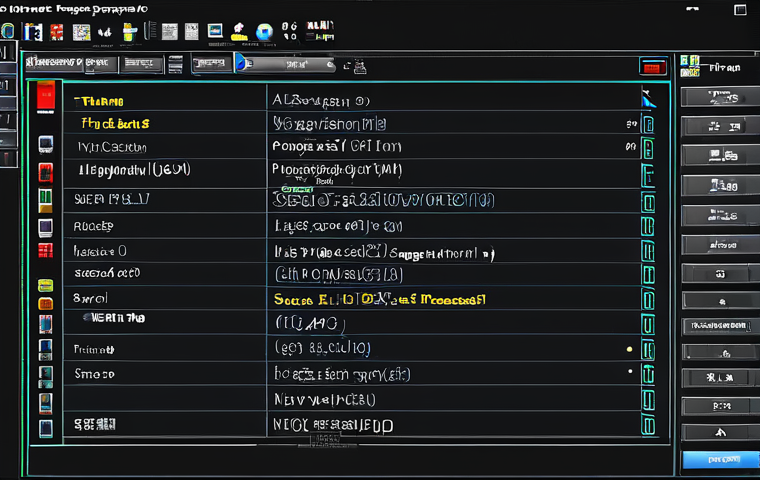Image resolution: width=760 pixels, height=480 pixels.
Task: Select the yellow header label in the first row
Action: pyautogui.click(x=99, y=101)
